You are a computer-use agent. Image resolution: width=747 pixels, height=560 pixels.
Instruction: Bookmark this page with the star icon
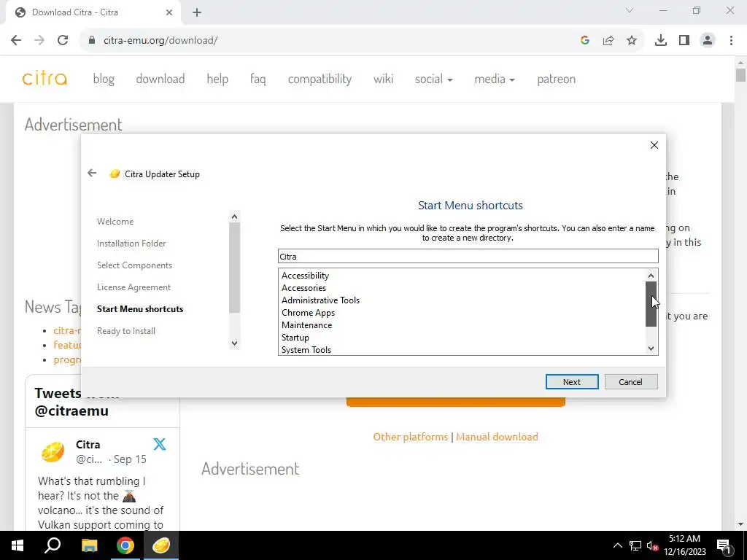pyautogui.click(x=632, y=41)
